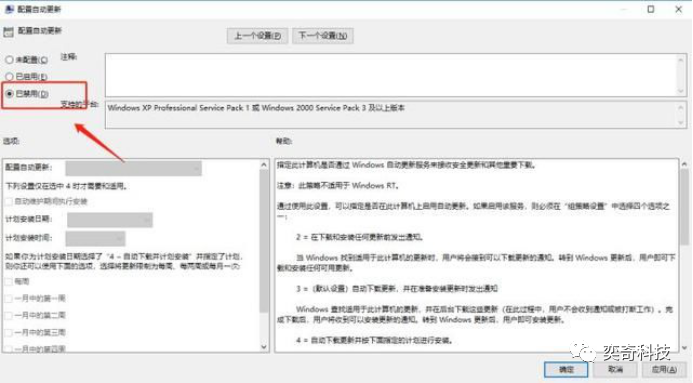The width and height of the screenshot is (693, 383).
Task: Tick the 一月中的第一周 checkbox
Action: [x=9, y=299]
